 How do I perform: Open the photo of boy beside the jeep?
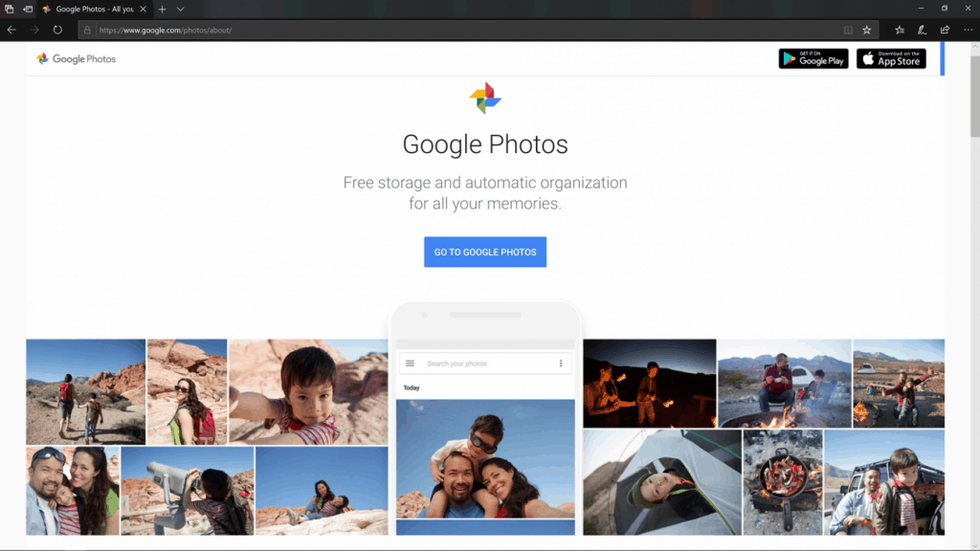[x=884, y=482]
